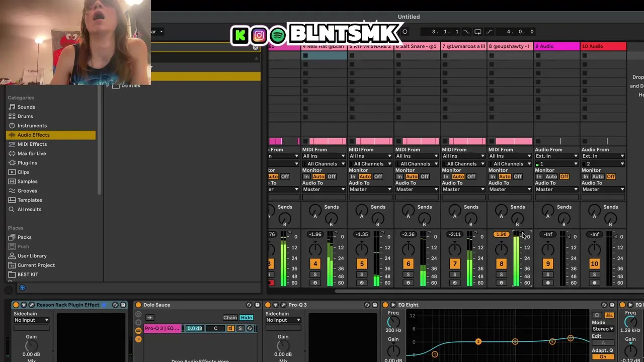Arm track 9 Audio for recording
The height and width of the screenshot is (362, 644).
(548, 283)
